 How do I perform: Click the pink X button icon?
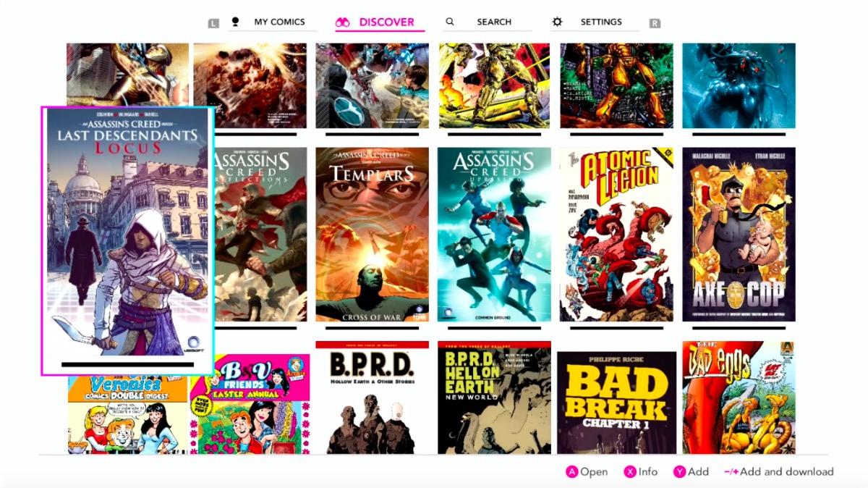(630, 472)
